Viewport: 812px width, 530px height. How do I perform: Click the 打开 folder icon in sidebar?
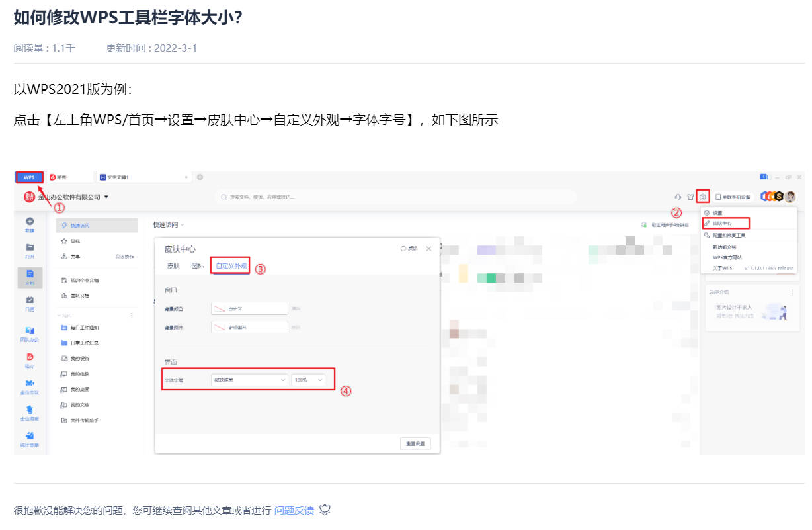(x=30, y=247)
